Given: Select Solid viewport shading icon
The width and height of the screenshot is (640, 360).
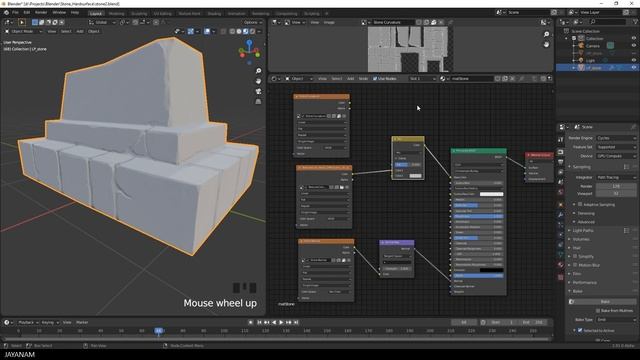Looking at the screenshot, I should [x=239, y=31].
